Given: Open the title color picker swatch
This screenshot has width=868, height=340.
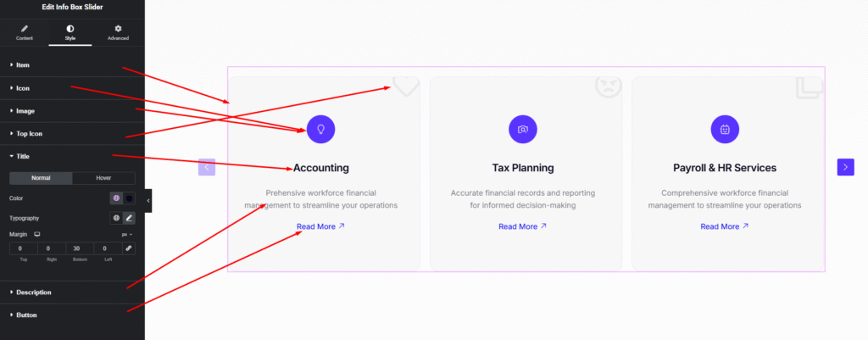Looking at the screenshot, I should click(129, 198).
